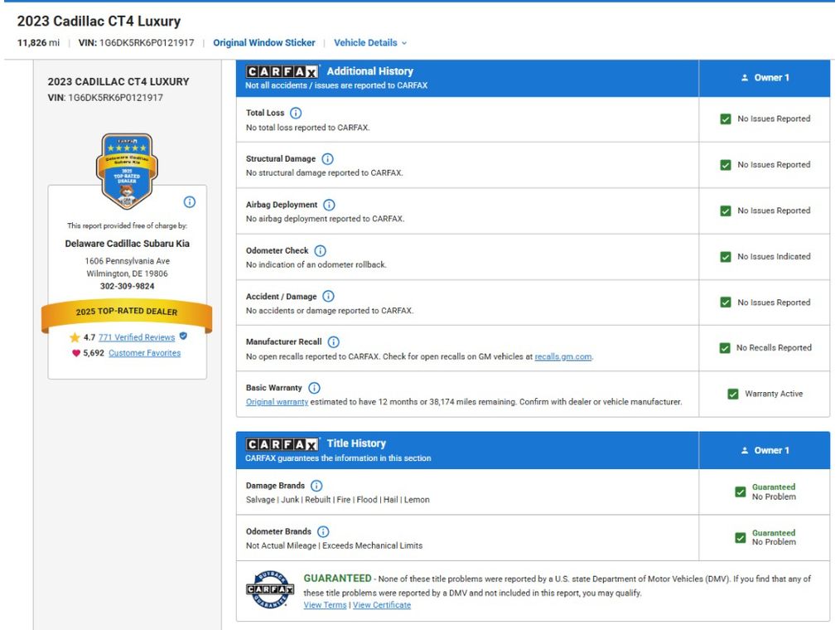The width and height of the screenshot is (840, 630).
Task: Click the CARFAX logo in Additional History header
Action: point(282,72)
